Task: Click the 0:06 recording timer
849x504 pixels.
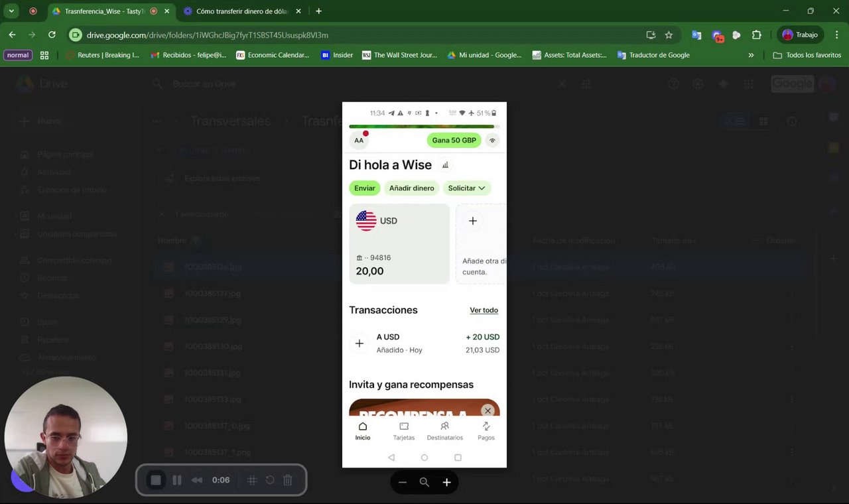Action: pyautogui.click(x=221, y=480)
